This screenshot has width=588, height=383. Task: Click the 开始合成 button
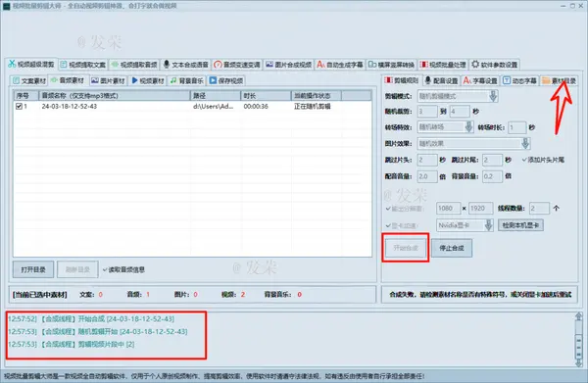[406, 248]
